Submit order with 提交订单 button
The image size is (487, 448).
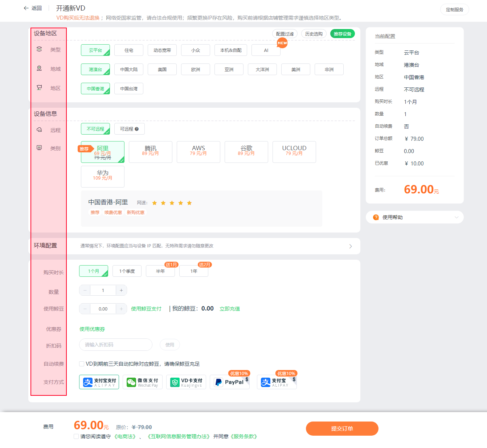tap(342, 428)
